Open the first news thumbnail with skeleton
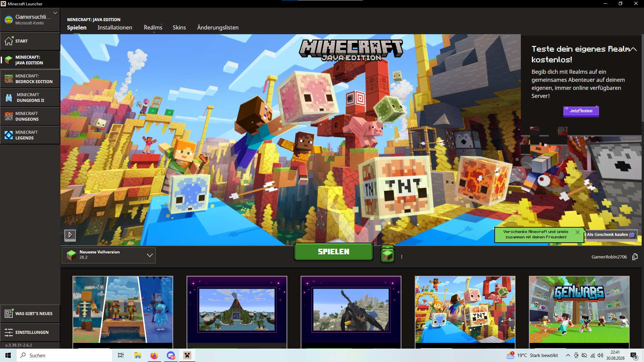This screenshot has width=644, height=362. (x=123, y=309)
